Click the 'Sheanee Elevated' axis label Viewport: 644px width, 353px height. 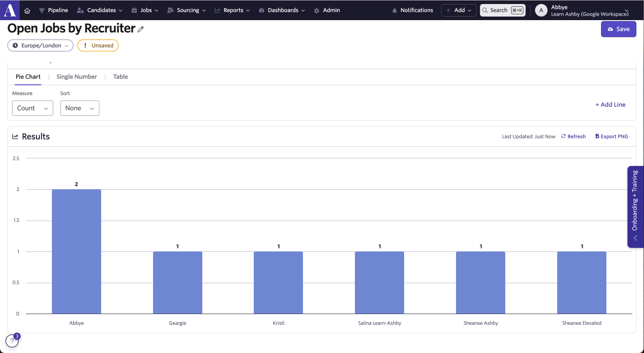coord(582,323)
